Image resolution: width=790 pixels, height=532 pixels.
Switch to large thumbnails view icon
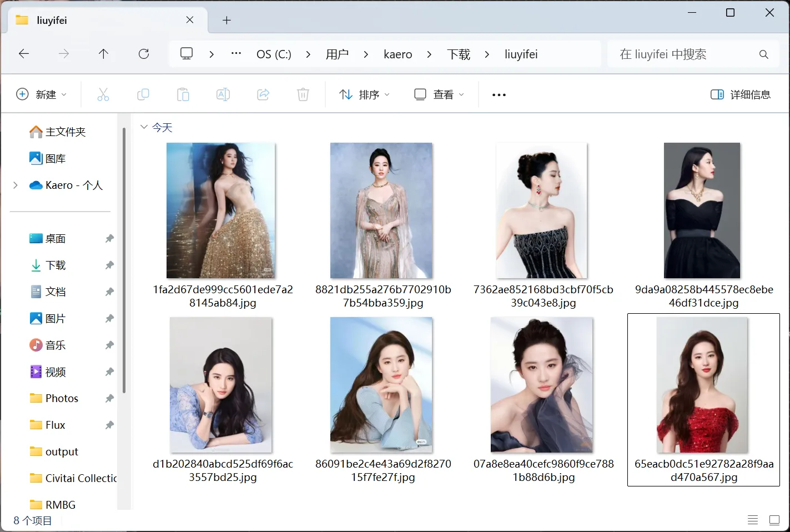pyautogui.click(x=774, y=520)
